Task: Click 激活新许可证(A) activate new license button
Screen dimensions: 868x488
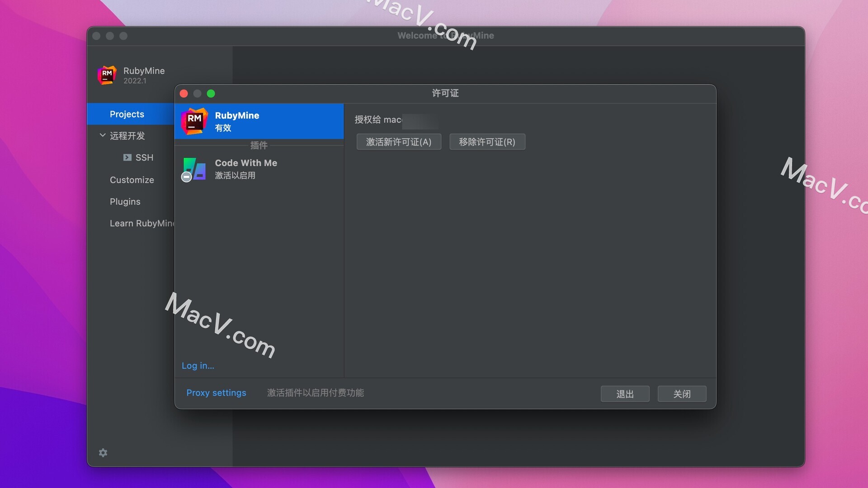Action: coord(399,141)
